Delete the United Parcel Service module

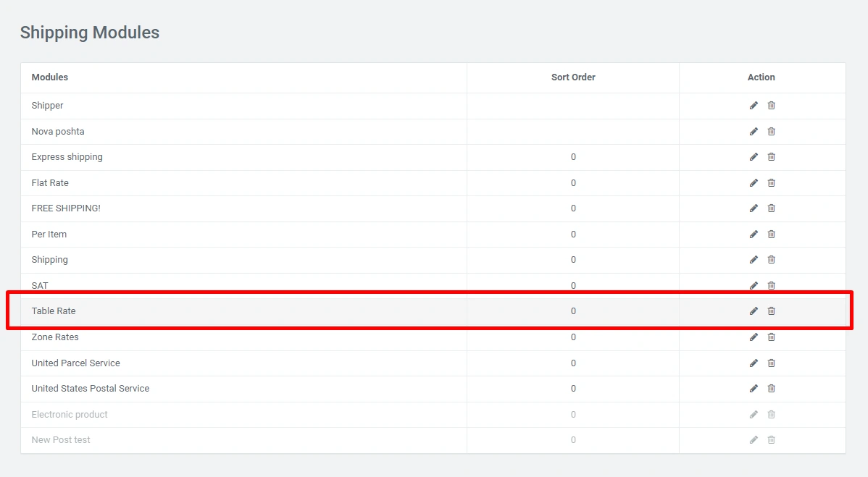[x=771, y=363]
